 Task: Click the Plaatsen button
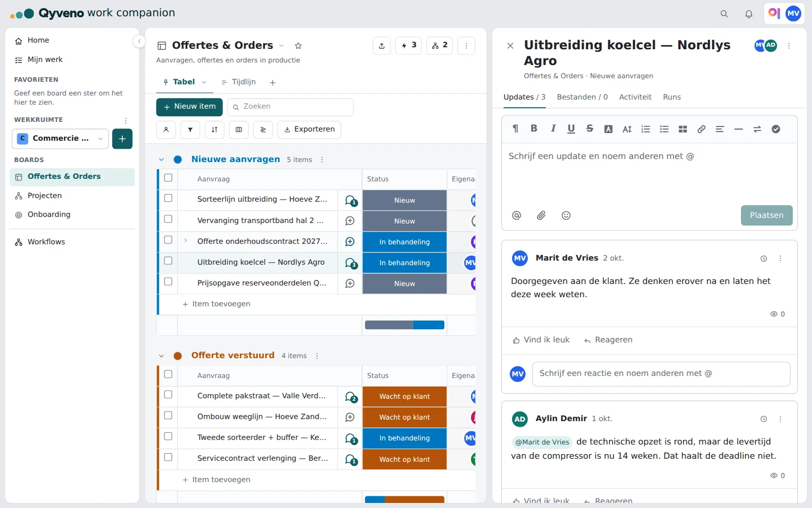click(x=766, y=215)
